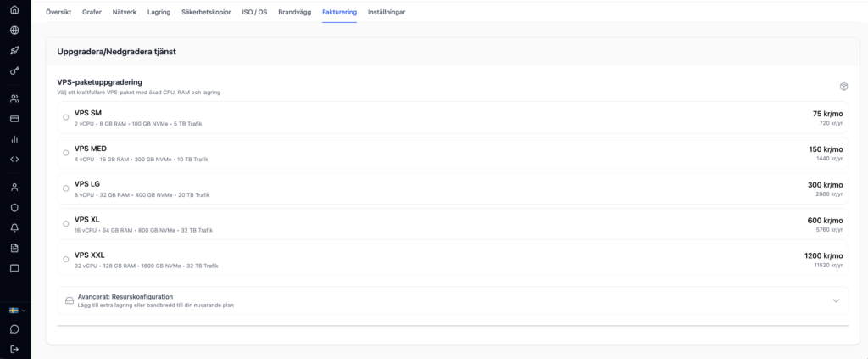The width and height of the screenshot is (868, 359).
Task: Expand Avancerat: Resurskonfiguration section chevron
Action: tap(836, 300)
